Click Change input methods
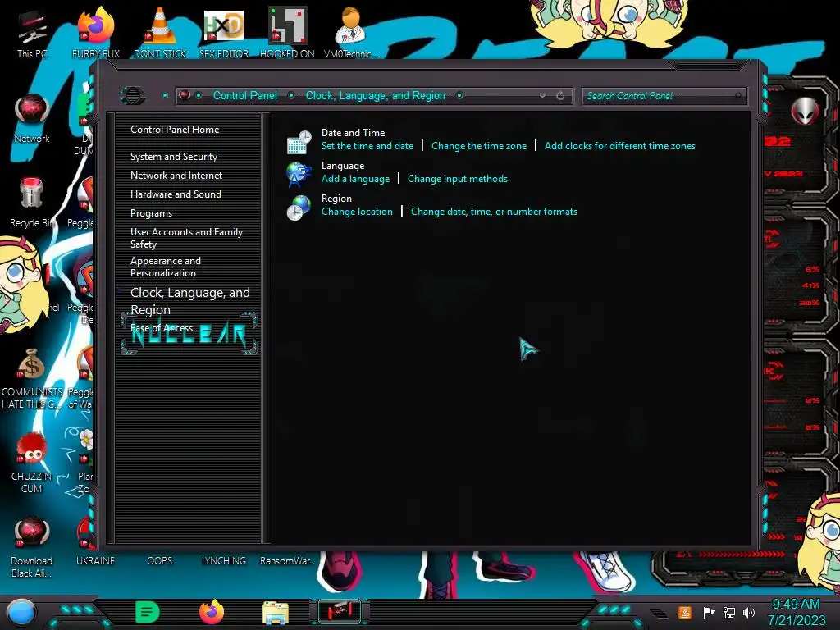The width and height of the screenshot is (840, 630). (x=458, y=179)
